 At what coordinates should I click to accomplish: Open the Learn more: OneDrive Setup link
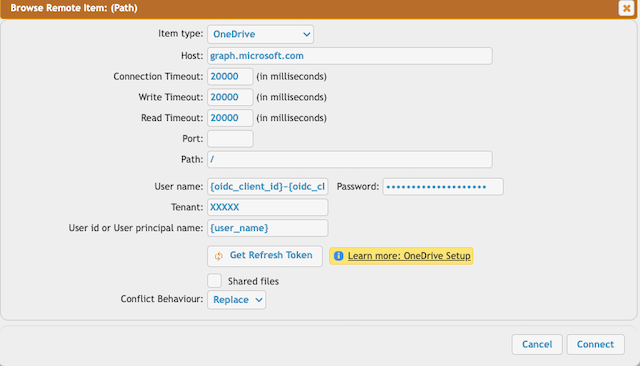409,256
